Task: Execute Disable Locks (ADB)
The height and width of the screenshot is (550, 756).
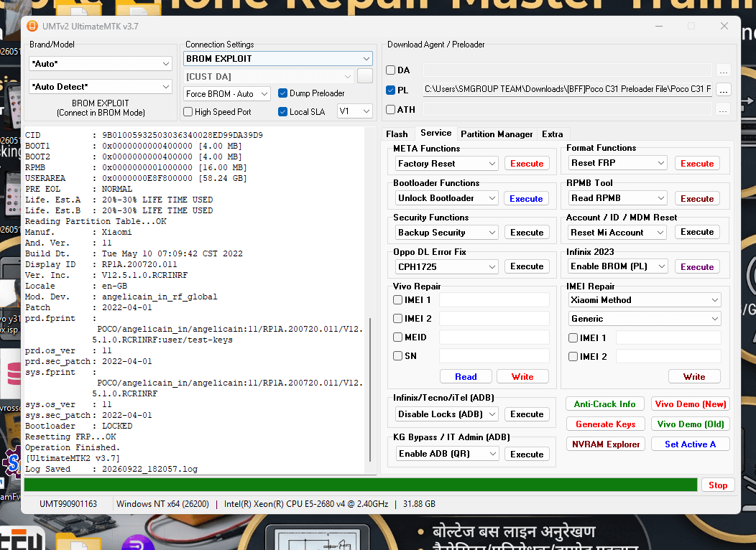Action: (527, 414)
